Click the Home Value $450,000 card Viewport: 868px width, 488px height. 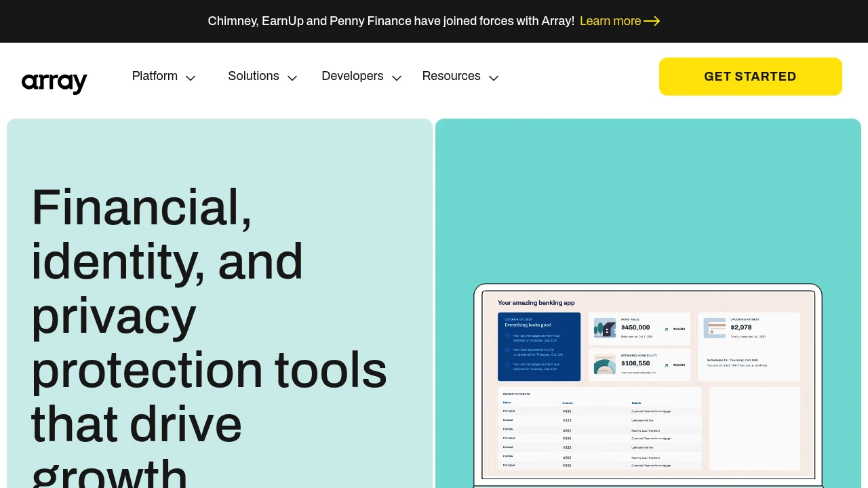[639, 329]
